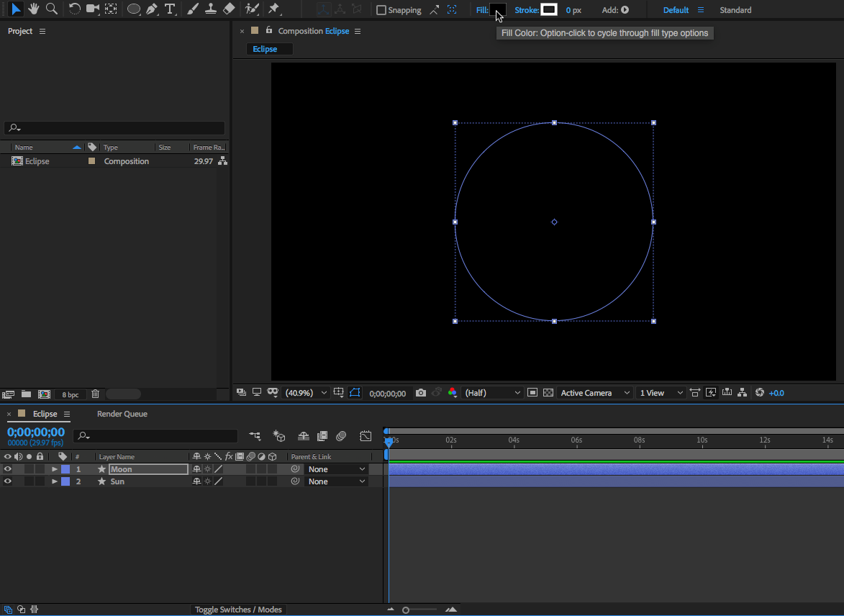Click Toggle Switches / Modes button
This screenshot has width=844, height=616.
click(x=238, y=610)
